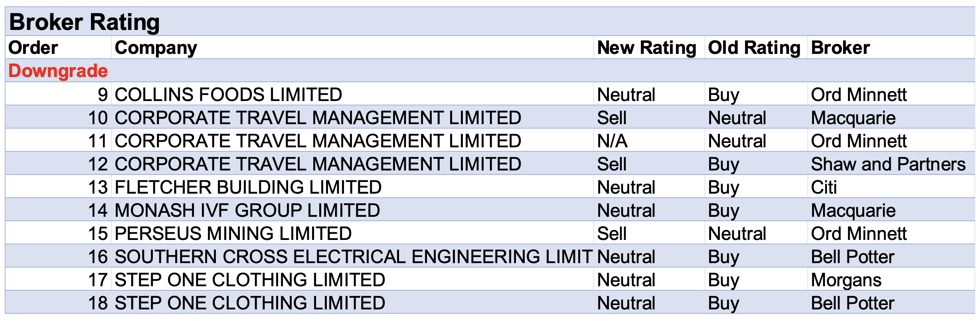Click the Shaw and Partners broker cell
The image size is (980, 321).
(x=888, y=164)
